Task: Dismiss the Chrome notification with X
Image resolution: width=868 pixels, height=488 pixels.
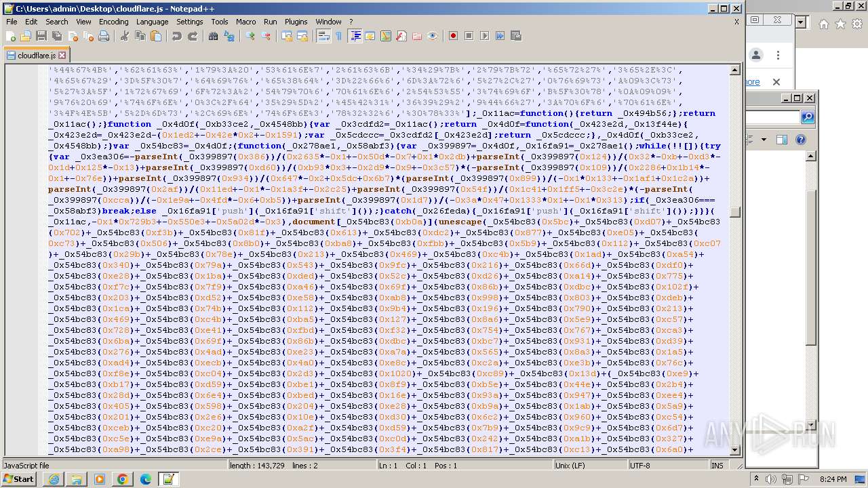Action: pos(776,82)
